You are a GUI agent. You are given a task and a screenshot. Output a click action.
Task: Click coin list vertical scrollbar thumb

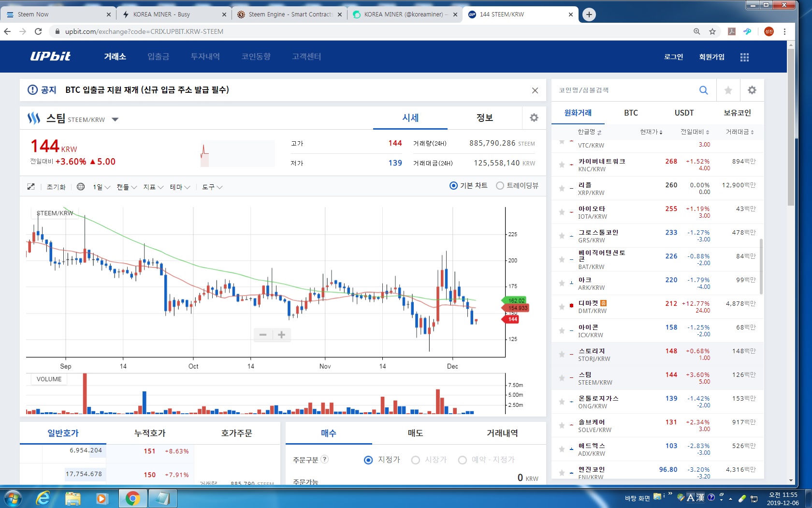tap(761, 266)
